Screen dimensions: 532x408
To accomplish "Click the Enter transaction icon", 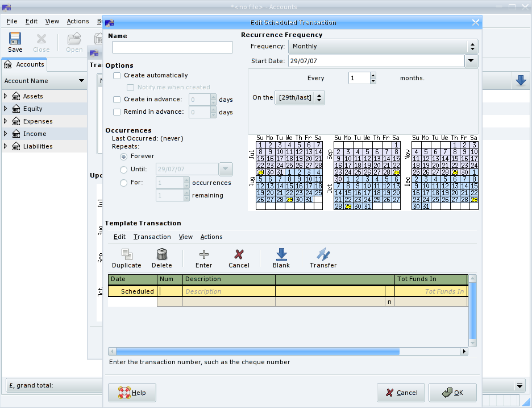I will coord(203,258).
